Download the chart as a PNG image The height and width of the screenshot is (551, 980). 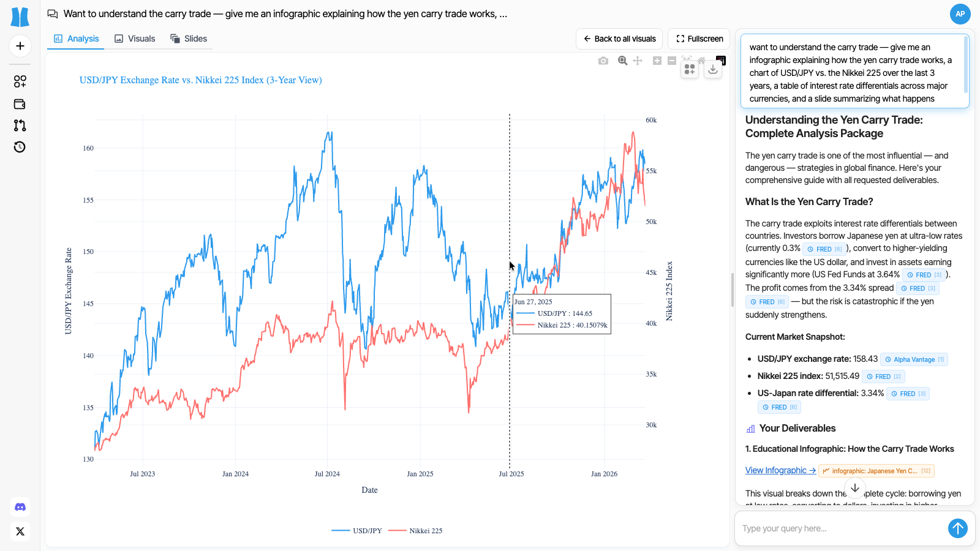tap(603, 61)
